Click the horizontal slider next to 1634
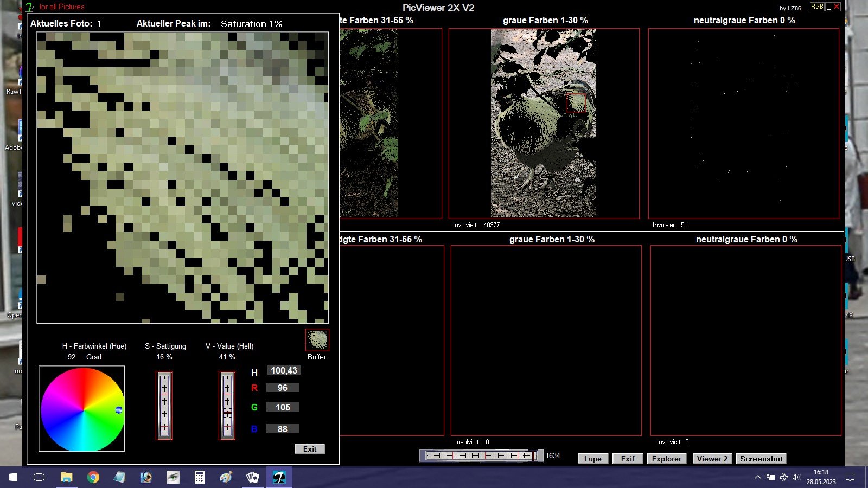The image size is (868, 488). click(481, 455)
